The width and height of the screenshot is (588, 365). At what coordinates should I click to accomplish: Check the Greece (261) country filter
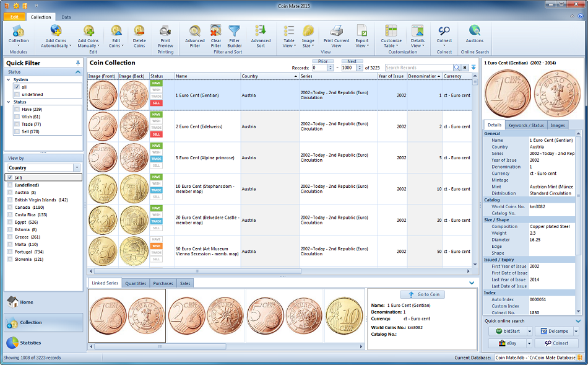(x=10, y=237)
